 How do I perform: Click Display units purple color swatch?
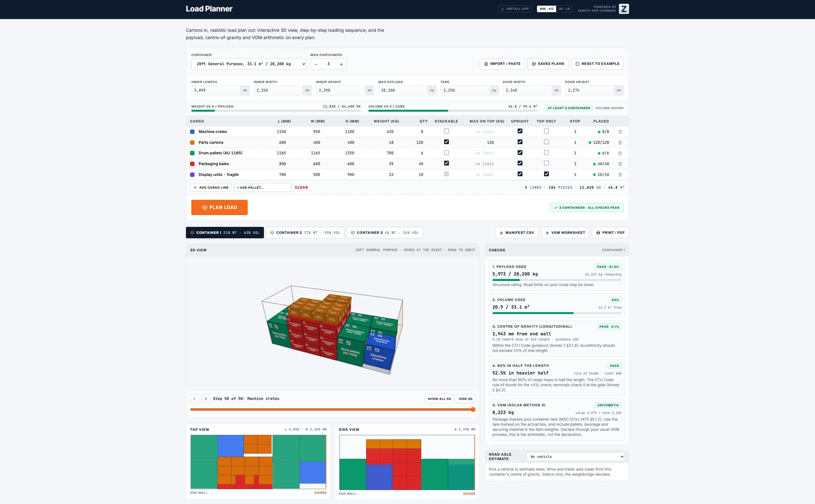[x=192, y=175]
